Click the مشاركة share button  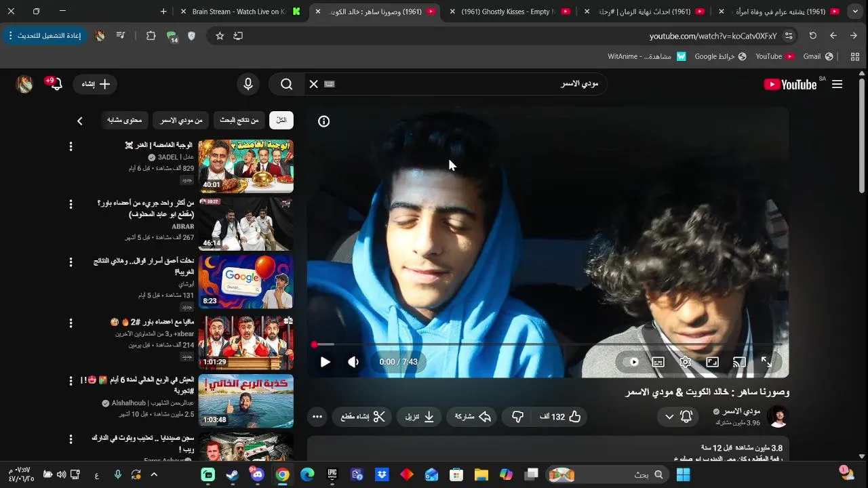click(473, 417)
